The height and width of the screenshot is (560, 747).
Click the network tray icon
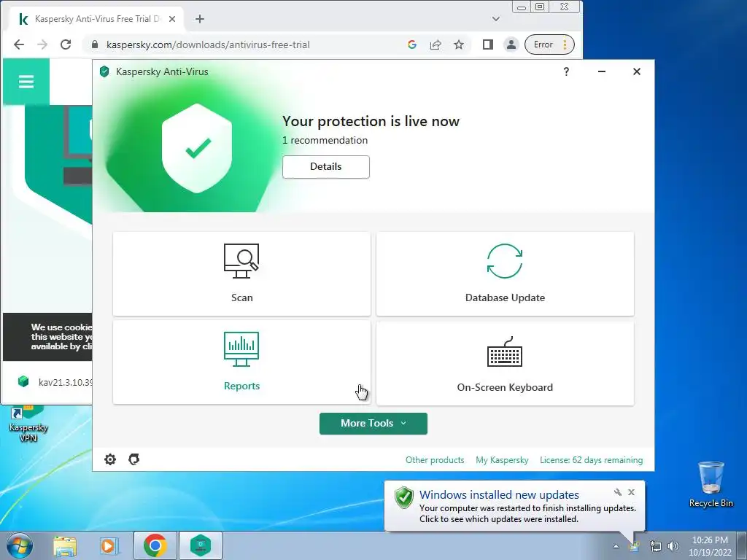pyautogui.click(x=656, y=546)
